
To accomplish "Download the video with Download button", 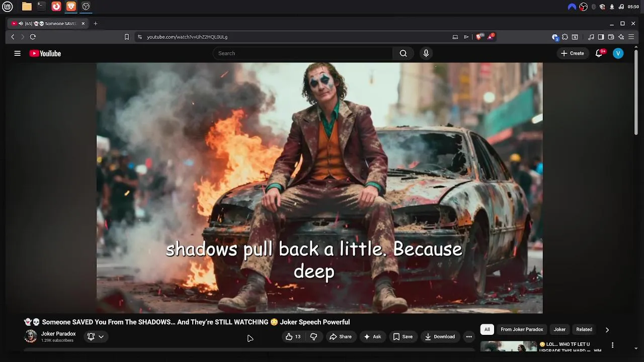I will pyautogui.click(x=440, y=337).
